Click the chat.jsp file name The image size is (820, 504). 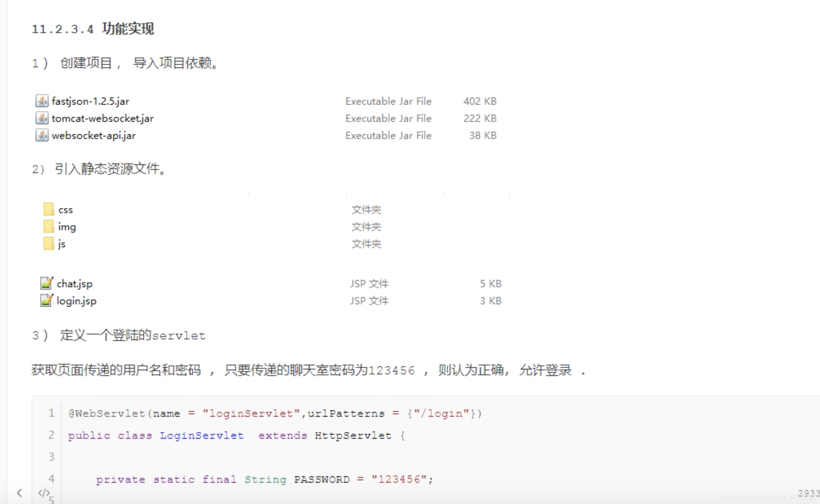pos(75,284)
